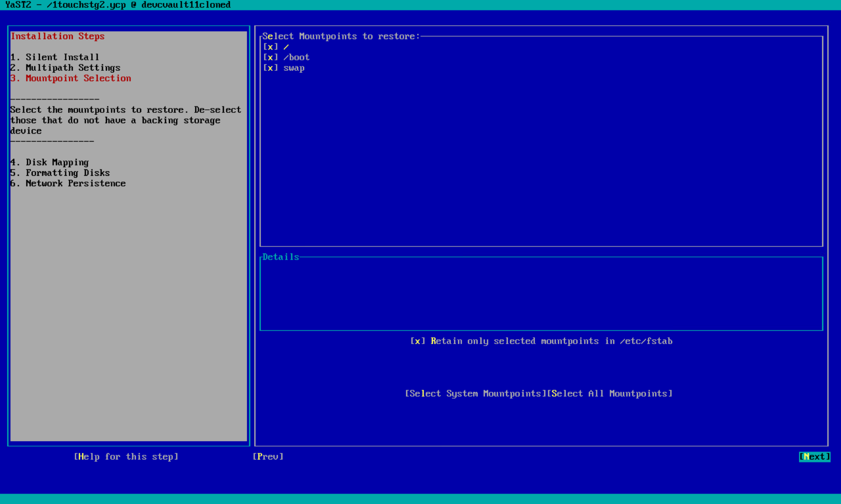Click the Details panel area

(541, 294)
